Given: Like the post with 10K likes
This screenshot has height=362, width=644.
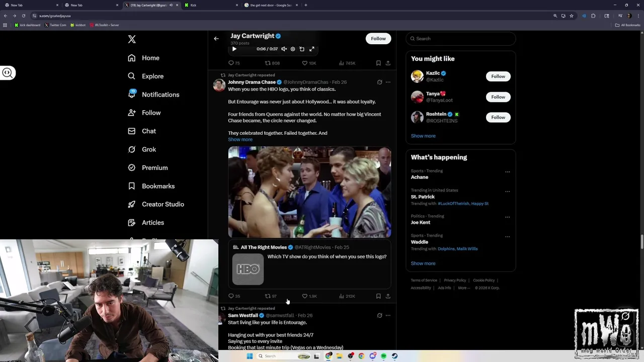Looking at the screenshot, I should click(309, 63).
